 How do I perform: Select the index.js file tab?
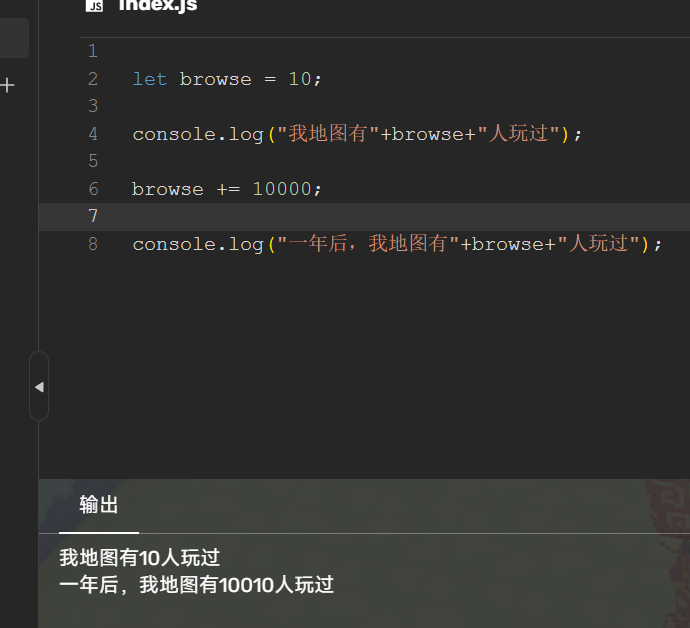pos(157,6)
